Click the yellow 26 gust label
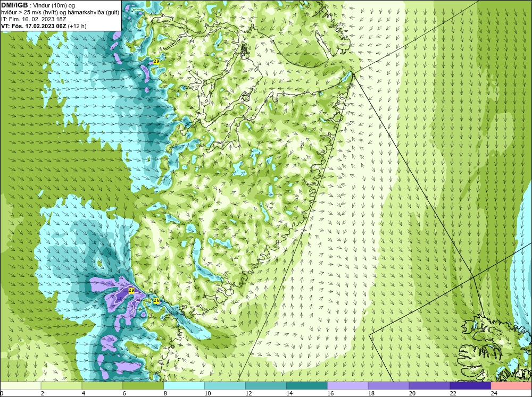Screen dimensions: 532x397 click(x=156, y=300)
